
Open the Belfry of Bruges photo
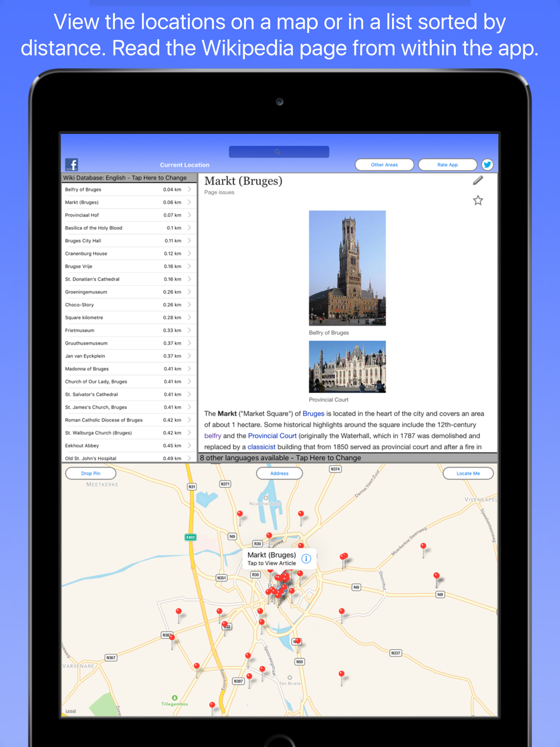[x=347, y=268]
